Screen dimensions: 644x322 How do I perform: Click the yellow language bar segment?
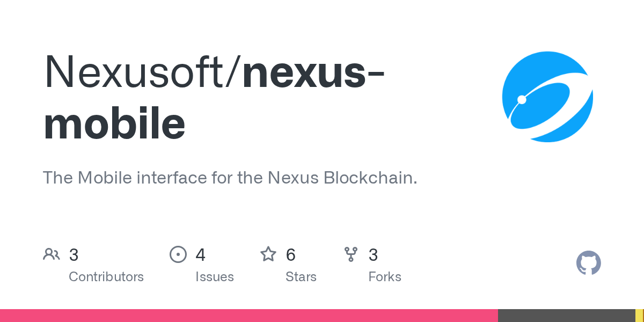coord(640,316)
